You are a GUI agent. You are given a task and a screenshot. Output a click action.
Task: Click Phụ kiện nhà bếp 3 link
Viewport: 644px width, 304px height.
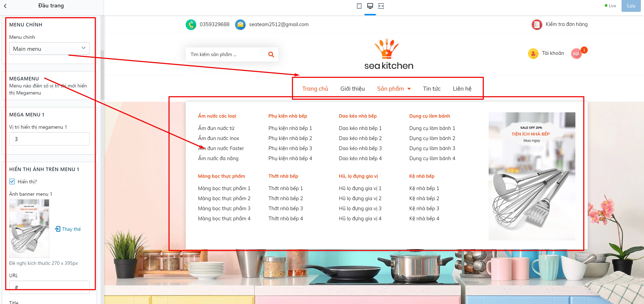pyautogui.click(x=290, y=148)
